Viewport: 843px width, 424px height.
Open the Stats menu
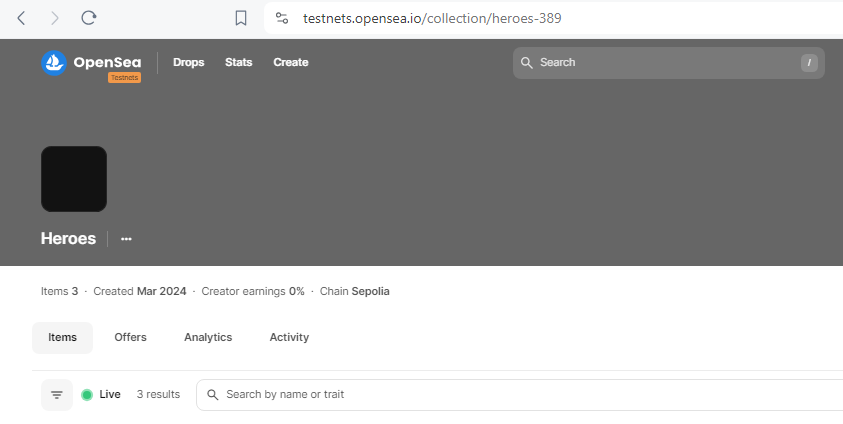coord(239,62)
